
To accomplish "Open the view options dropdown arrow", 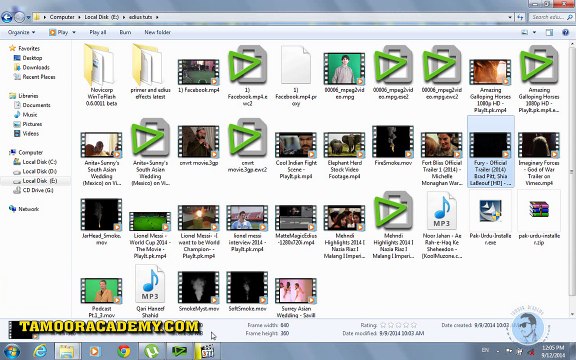I will click(x=534, y=32).
